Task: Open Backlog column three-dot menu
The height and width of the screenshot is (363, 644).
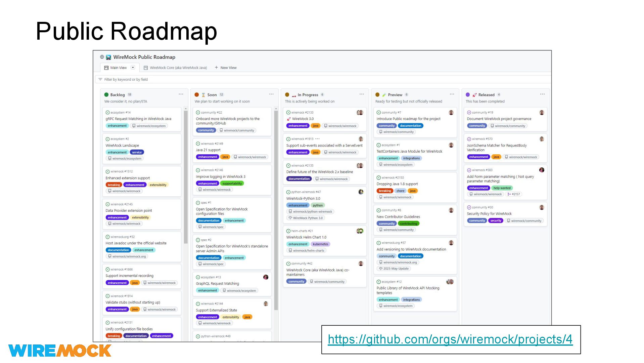Action: pyautogui.click(x=181, y=94)
